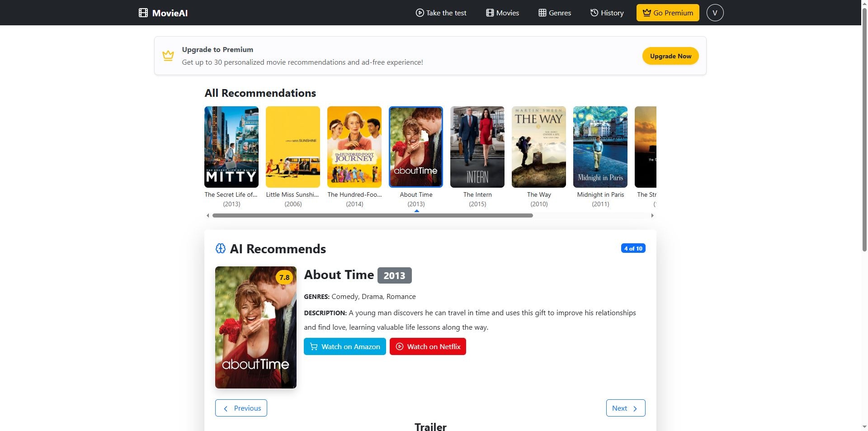This screenshot has height=431, width=868.
Task: Click the All Recommendations heading
Action: 260,93
